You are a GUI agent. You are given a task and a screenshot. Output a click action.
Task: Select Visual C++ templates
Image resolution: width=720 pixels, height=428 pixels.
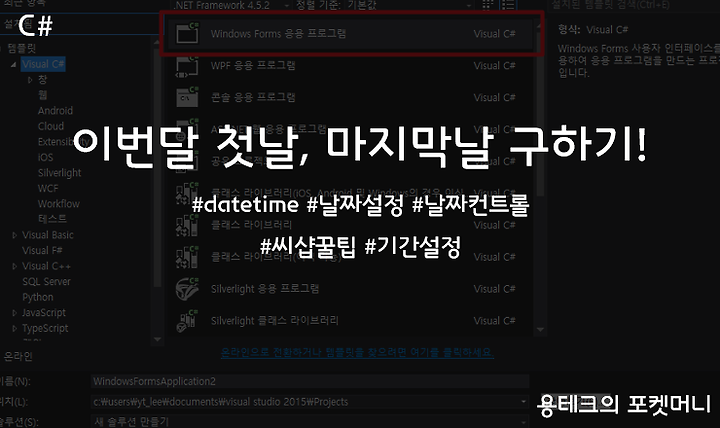(46, 266)
